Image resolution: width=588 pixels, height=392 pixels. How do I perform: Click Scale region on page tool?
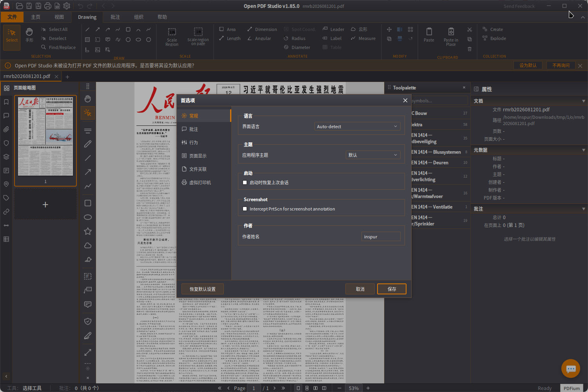pos(198,37)
